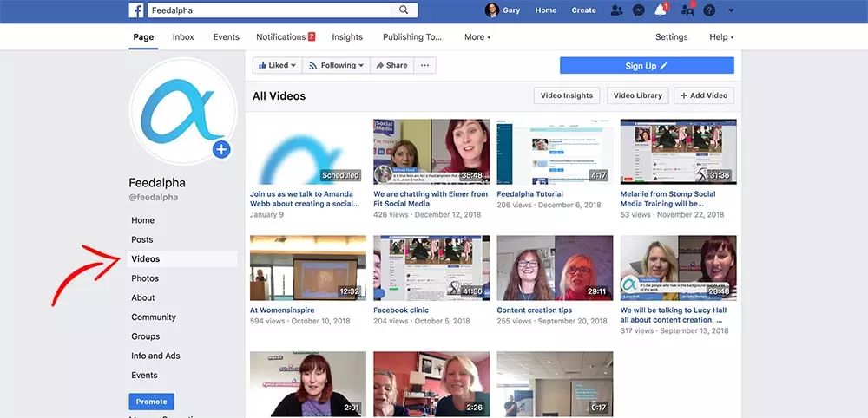Select Photos in left sidebar

tap(145, 278)
